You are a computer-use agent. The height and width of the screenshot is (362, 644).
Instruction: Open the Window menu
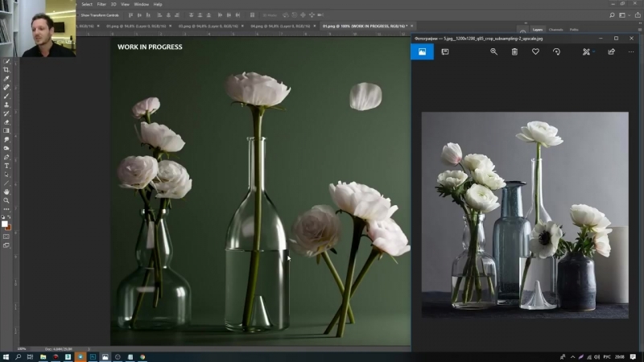tap(142, 4)
